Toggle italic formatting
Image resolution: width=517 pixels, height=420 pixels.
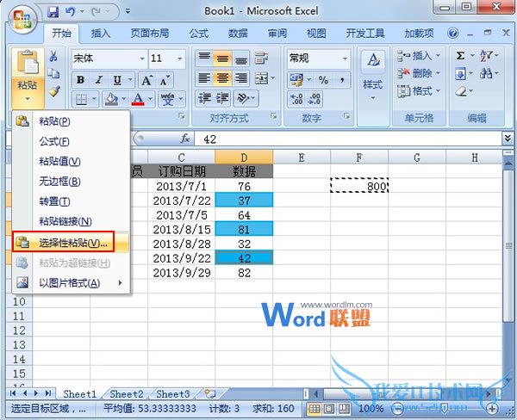coord(98,80)
